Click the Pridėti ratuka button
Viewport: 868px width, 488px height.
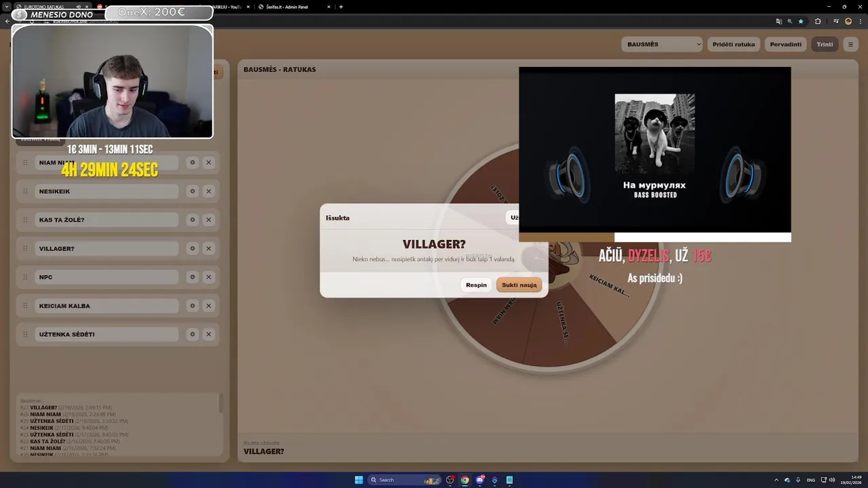(734, 44)
